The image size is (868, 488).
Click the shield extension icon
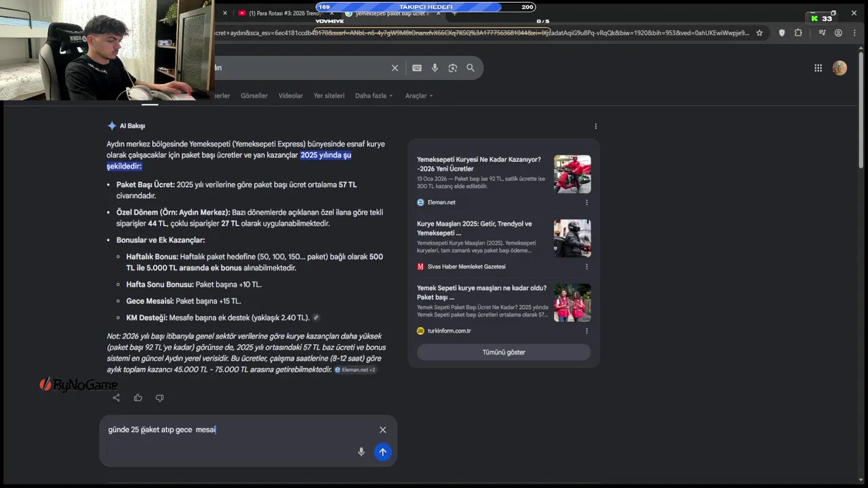pos(782,33)
